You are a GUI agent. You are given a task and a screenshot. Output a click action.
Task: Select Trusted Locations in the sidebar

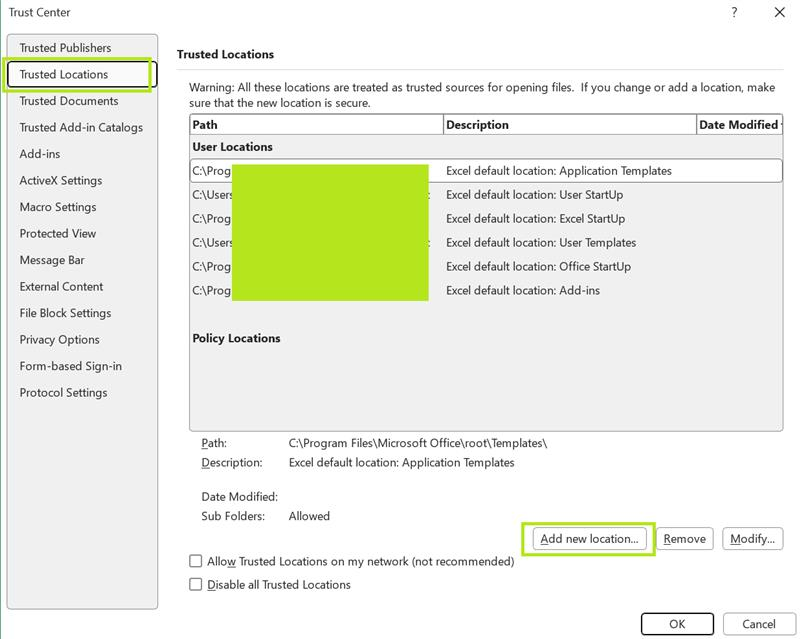(x=82, y=74)
